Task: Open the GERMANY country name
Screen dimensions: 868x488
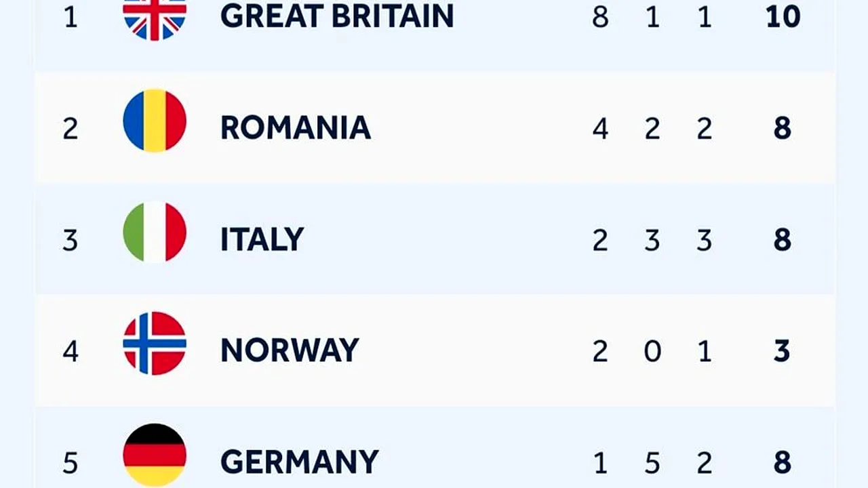Action: pyautogui.click(x=300, y=462)
